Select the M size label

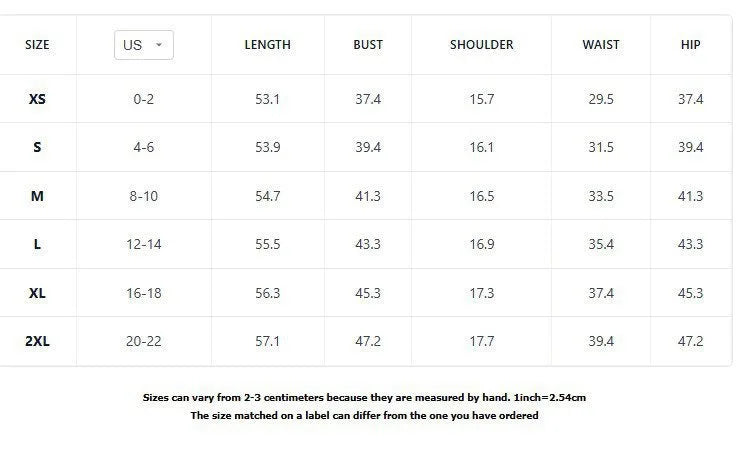click(37, 196)
